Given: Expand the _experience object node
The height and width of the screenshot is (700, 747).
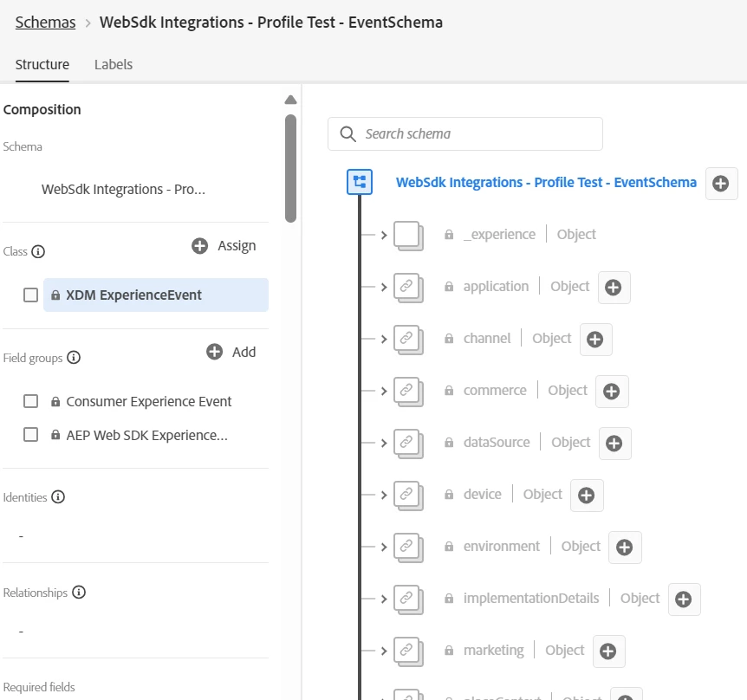Looking at the screenshot, I should pos(384,235).
